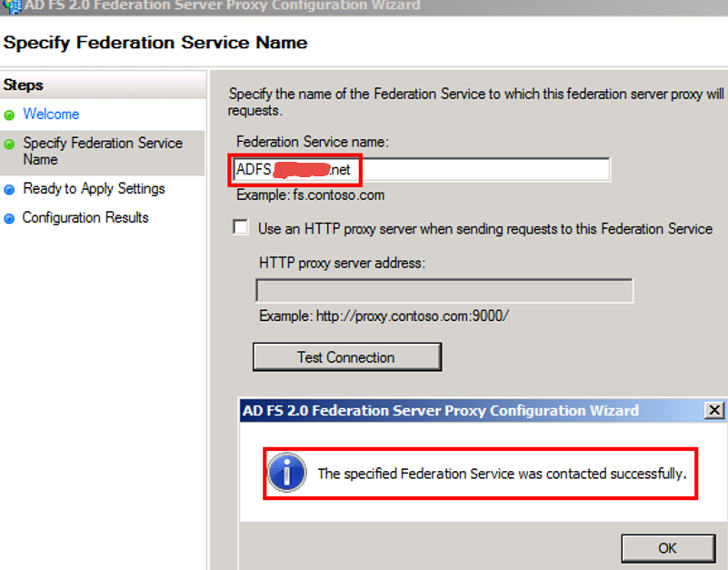This screenshot has height=570, width=728.
Task: Click the Federation Service name text field
Action: (482, 169)
